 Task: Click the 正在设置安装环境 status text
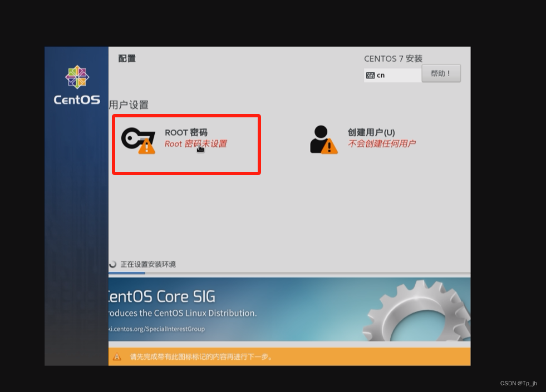(148, 264)
